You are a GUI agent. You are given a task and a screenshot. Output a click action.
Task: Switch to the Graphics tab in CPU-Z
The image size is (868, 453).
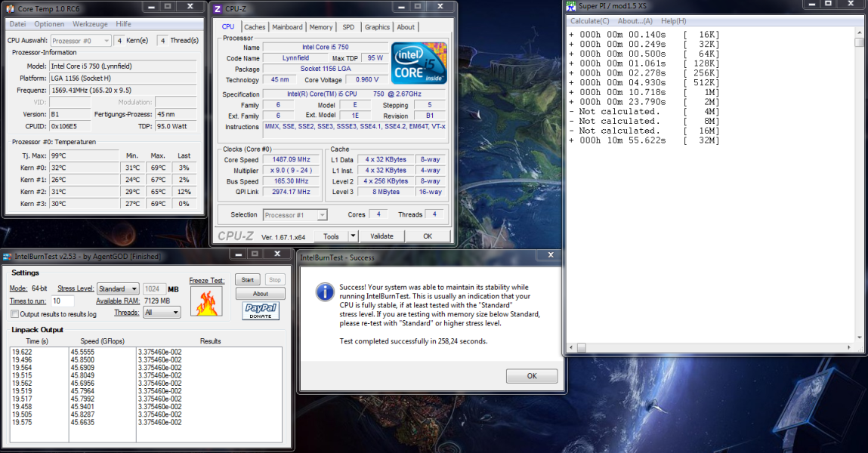(377, 27)
